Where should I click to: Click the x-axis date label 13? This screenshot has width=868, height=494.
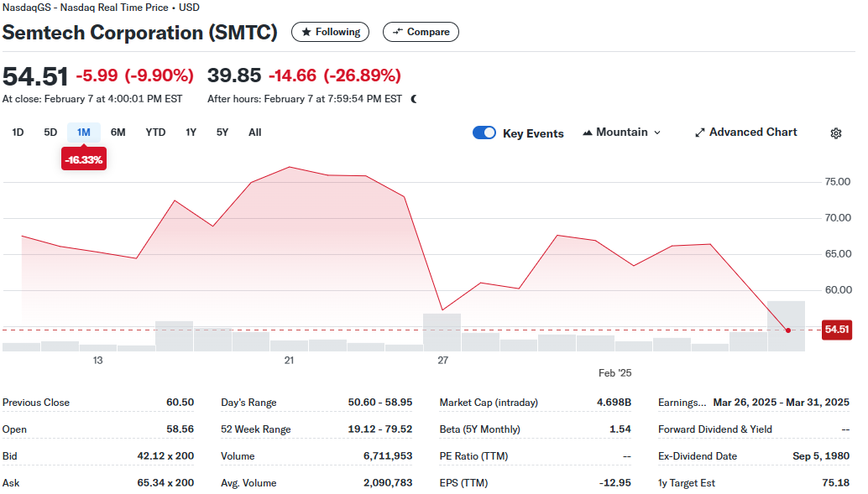(97, 360)
